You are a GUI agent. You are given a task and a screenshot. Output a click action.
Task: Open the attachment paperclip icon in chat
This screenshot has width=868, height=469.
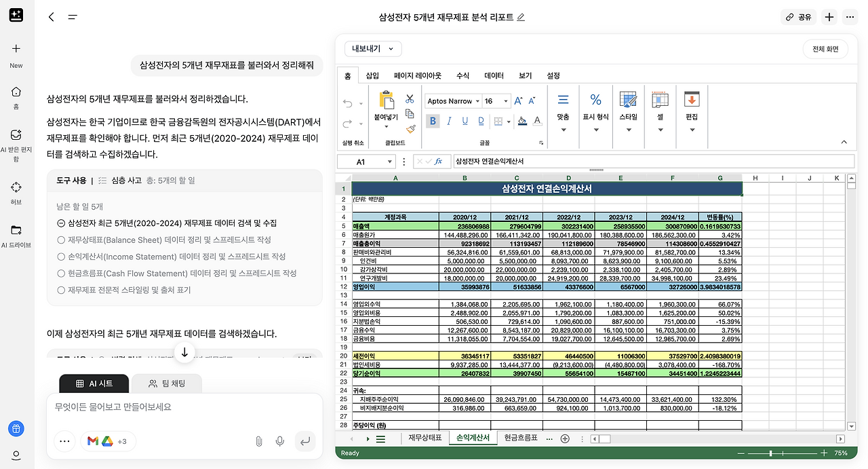[x=258, y=441]
